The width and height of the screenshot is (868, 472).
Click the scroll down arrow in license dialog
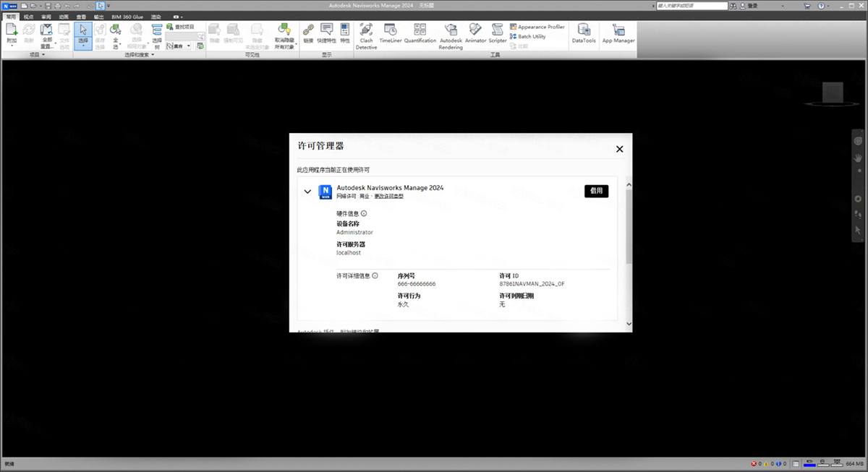(629, 324)
